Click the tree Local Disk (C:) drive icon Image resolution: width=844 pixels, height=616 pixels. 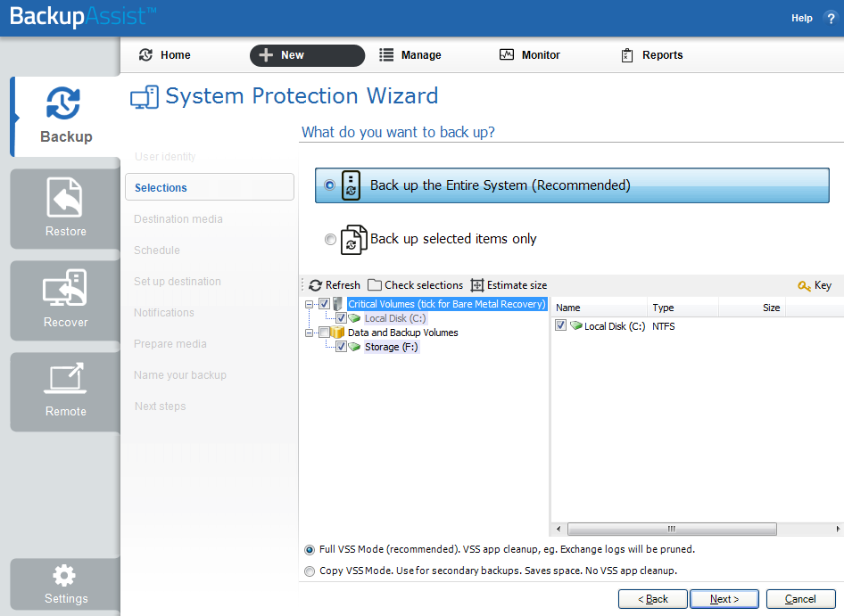click(x=354, y=318)
